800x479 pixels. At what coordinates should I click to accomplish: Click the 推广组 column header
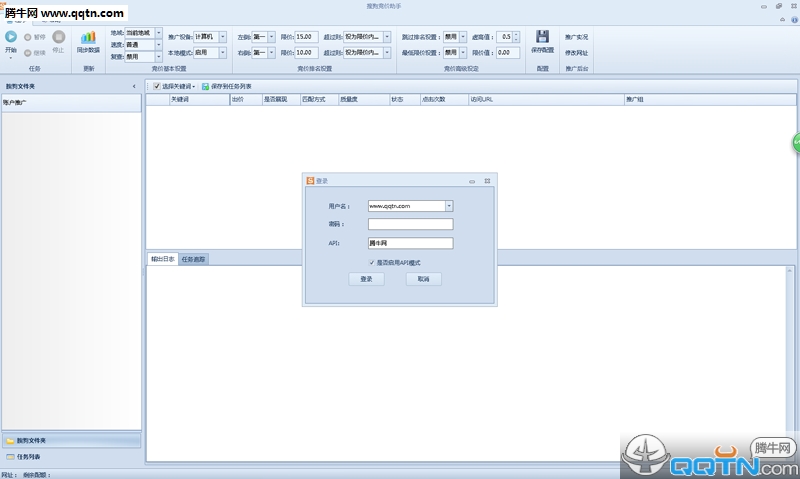tap(710, 99)
